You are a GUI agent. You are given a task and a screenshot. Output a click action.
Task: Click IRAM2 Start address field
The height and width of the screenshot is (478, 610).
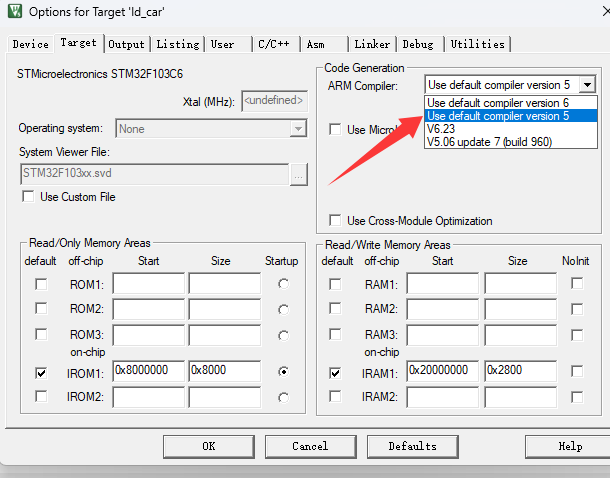click(443, 397)
